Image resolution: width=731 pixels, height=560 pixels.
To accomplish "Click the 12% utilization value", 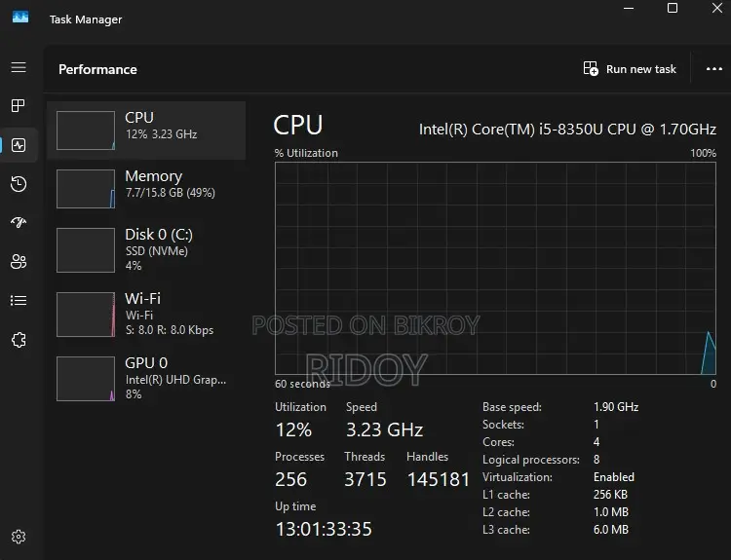I will 293,429.
